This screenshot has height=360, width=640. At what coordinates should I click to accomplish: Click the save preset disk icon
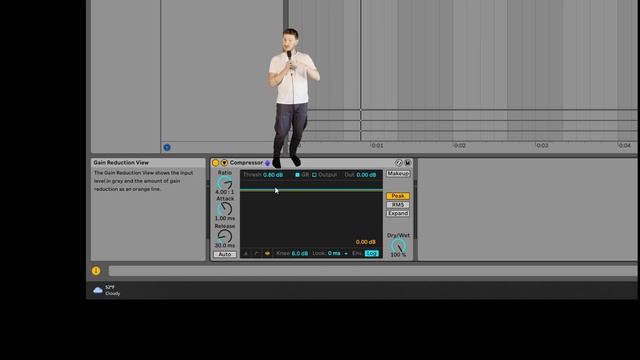tap(407, 163)
